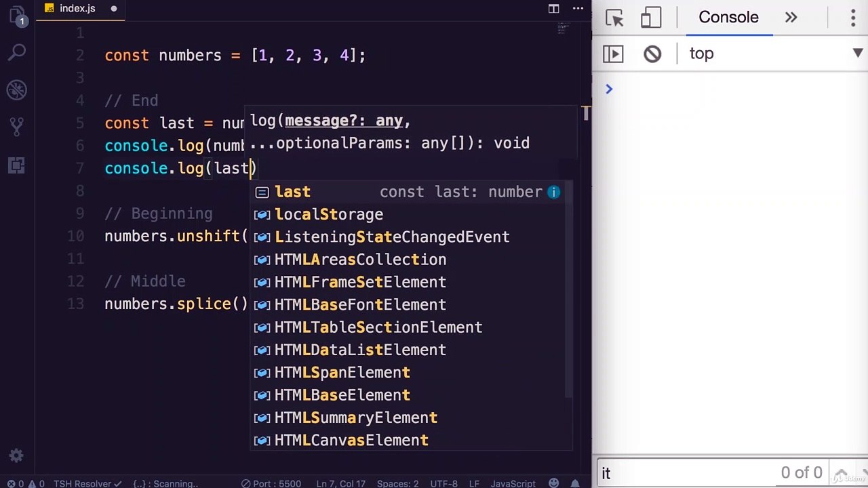Screen dimensions: 868x488
Task: Open the Search view in activity bar
Action: [x=17, y=52]
